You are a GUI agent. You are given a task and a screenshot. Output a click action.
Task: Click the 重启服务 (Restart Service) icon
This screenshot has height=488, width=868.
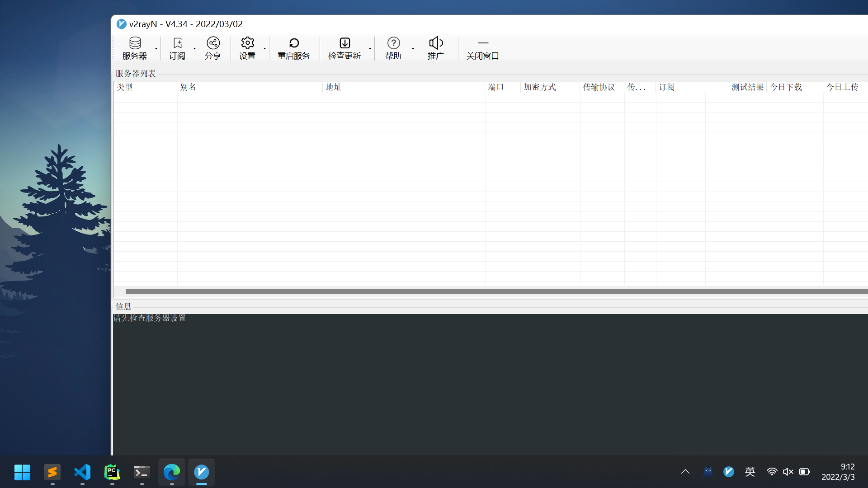click(294, 48)
